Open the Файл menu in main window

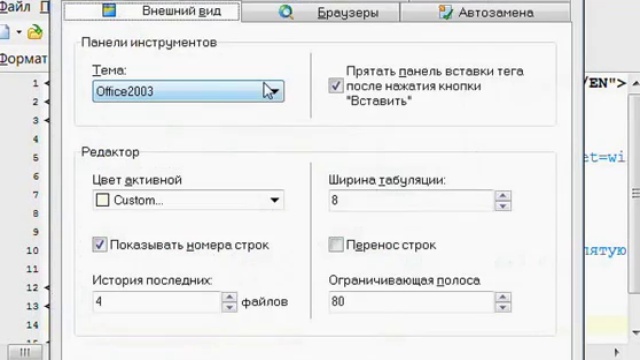15,7
